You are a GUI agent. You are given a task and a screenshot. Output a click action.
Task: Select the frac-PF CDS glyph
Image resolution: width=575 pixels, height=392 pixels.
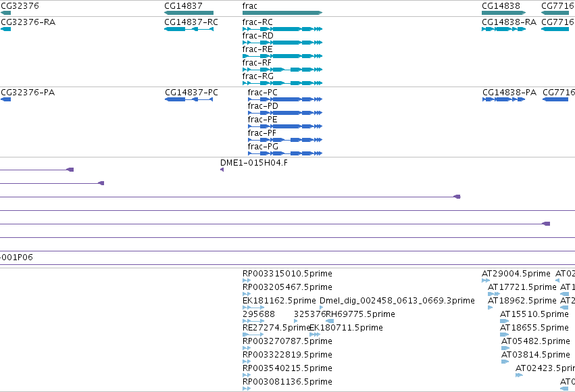285,140
